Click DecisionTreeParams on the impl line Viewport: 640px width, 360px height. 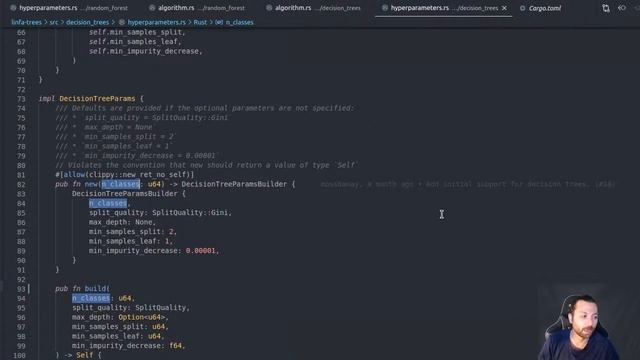click(x=97, y=99)
